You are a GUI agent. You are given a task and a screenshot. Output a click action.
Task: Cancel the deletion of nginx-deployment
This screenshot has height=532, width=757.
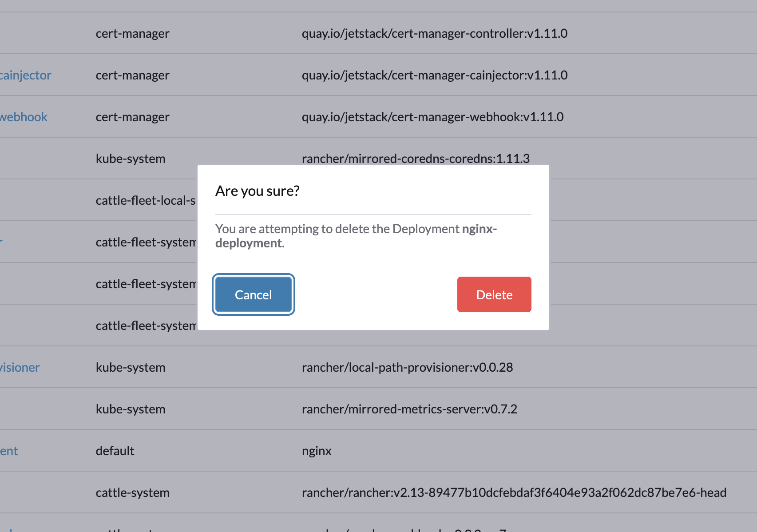[253, 294]
